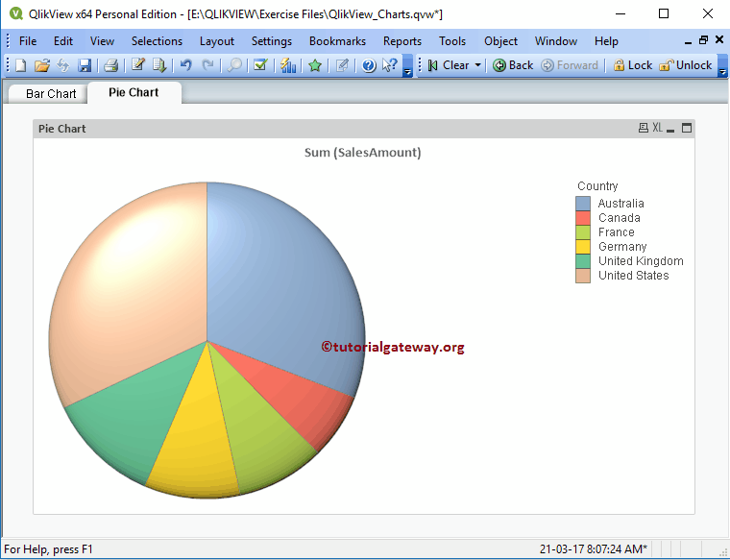Clear all selections
The height and width of the screenshot is (560, 730).
pyautogui.click(x=449, y=65)
